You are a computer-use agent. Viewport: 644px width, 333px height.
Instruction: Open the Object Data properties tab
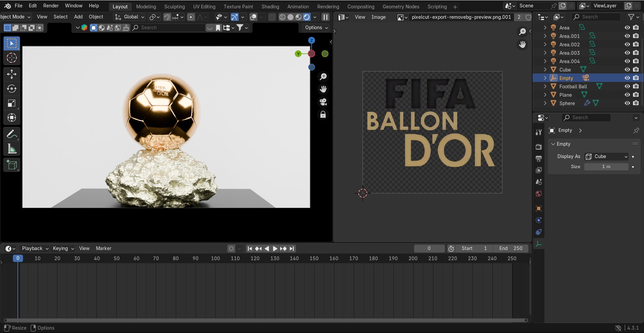point(539,244)
